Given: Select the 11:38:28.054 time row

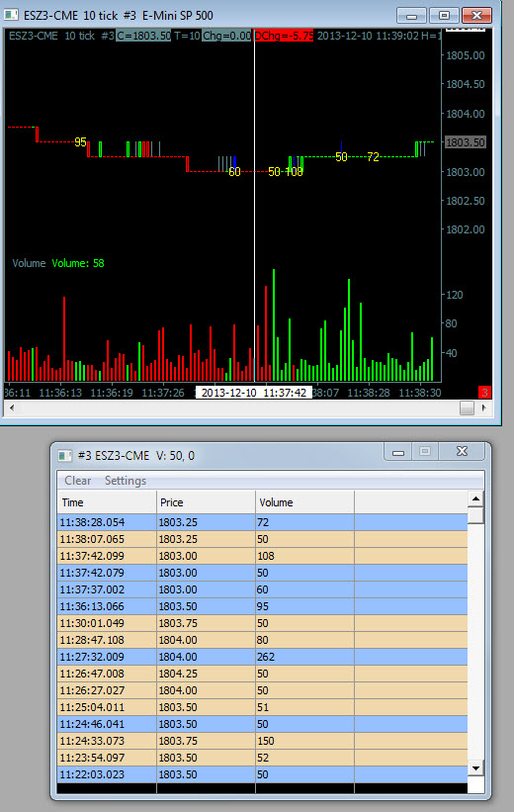Looking at the screenshot, I should (262, 522).
